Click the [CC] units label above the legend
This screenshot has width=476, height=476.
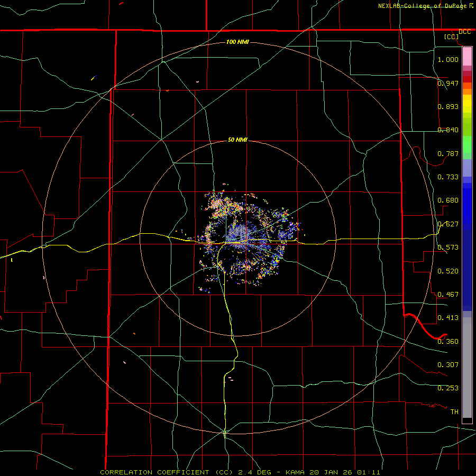click(x=451, y=36)
